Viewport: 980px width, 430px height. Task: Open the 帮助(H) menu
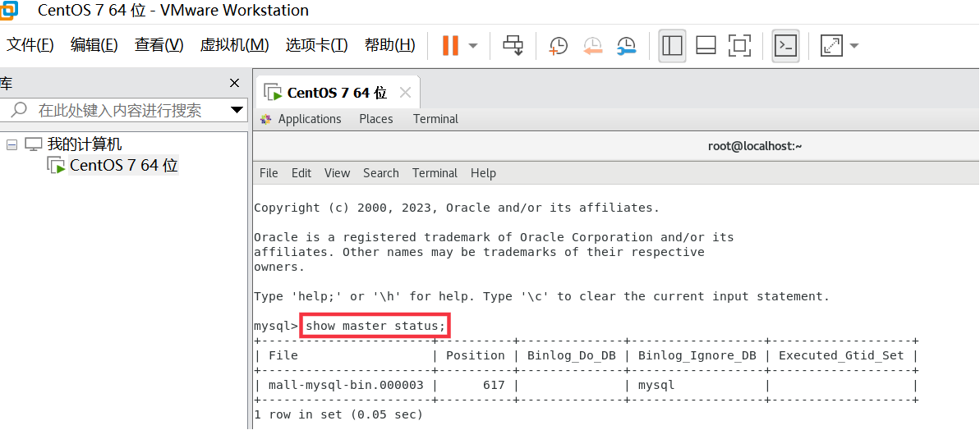[x=389, y=45]
